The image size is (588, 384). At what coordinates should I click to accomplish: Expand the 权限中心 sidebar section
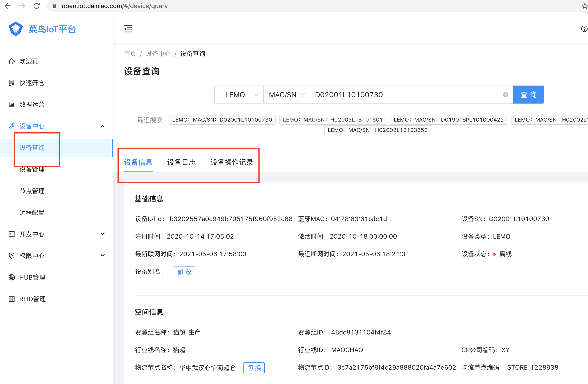[x=103, y=255]
